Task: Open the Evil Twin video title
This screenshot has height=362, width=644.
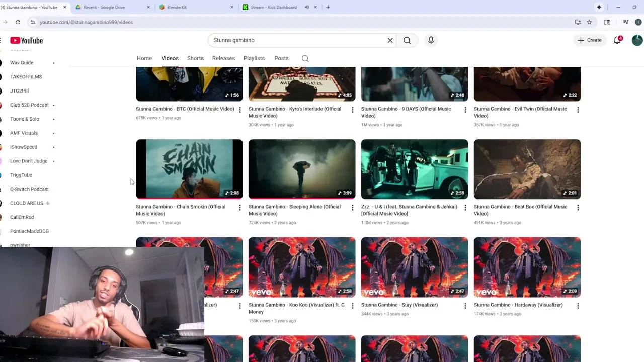Action: [520, 112]
